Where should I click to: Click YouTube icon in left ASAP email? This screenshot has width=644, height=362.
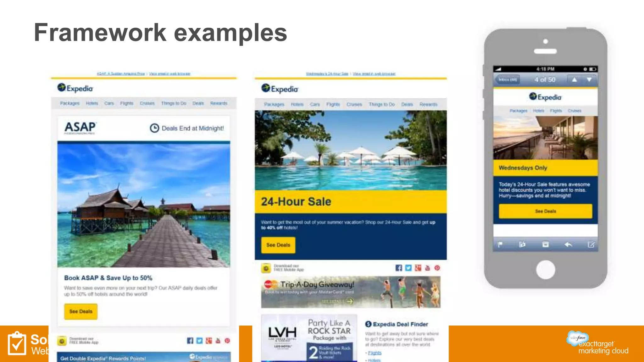[218, 341]
